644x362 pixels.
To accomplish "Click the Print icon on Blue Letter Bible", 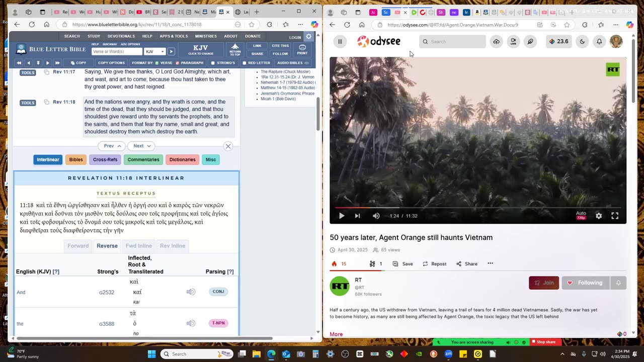I will [x=302, y=50].
